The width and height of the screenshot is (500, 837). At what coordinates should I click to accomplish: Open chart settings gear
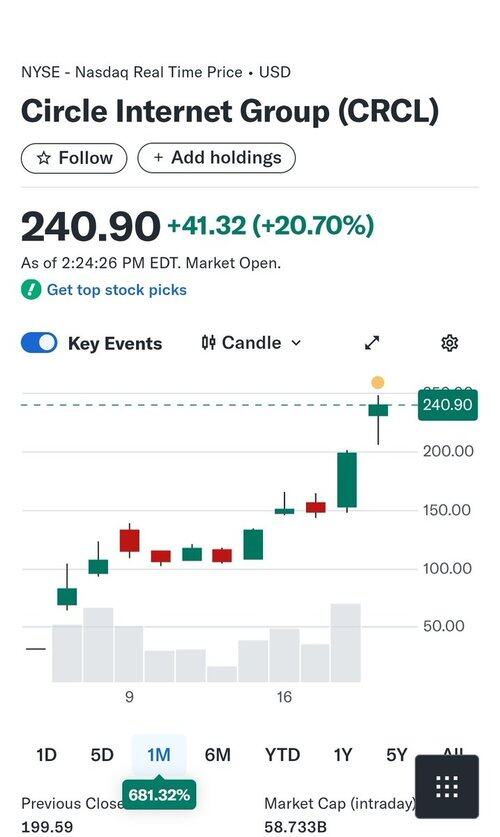[450, 343]
